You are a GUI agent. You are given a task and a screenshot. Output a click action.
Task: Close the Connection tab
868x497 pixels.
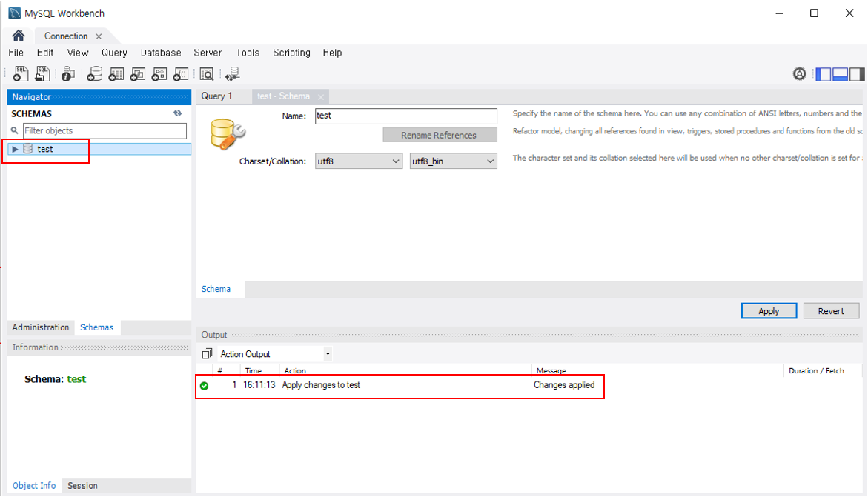pos(99,36)
